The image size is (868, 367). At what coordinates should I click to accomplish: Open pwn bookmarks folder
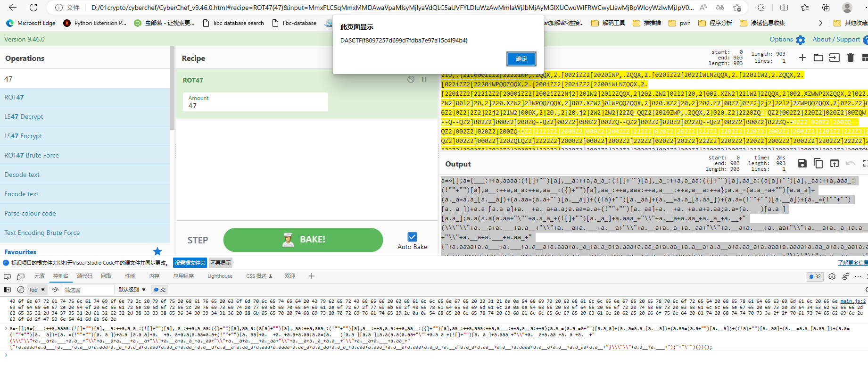coord(680,23)
